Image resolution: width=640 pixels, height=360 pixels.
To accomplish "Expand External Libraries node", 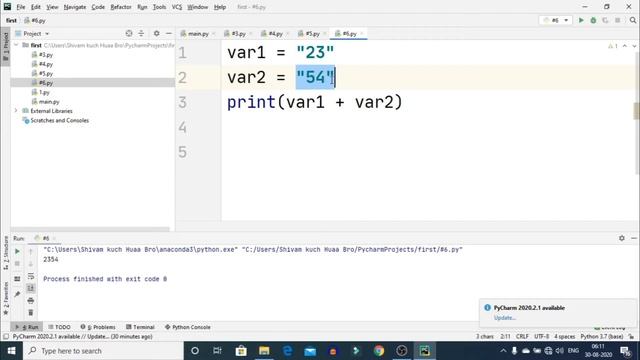I will coord(16,111).
